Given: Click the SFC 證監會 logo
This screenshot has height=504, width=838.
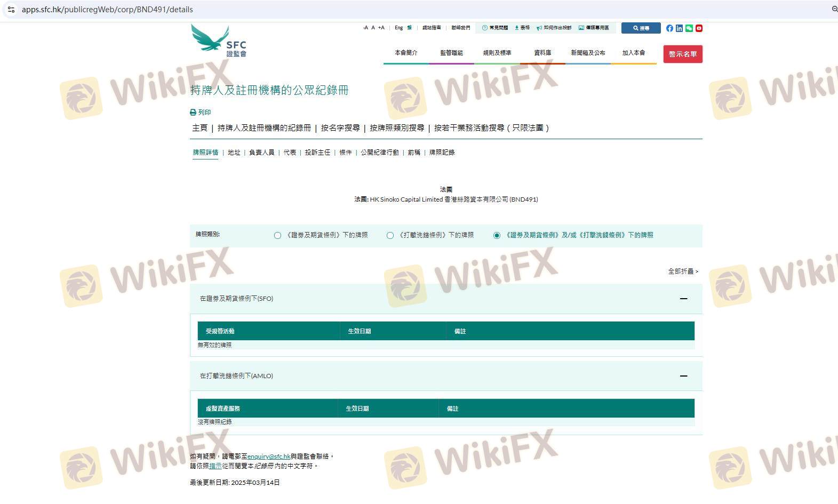Looking at the screenshot, I should tap(219, 41).
